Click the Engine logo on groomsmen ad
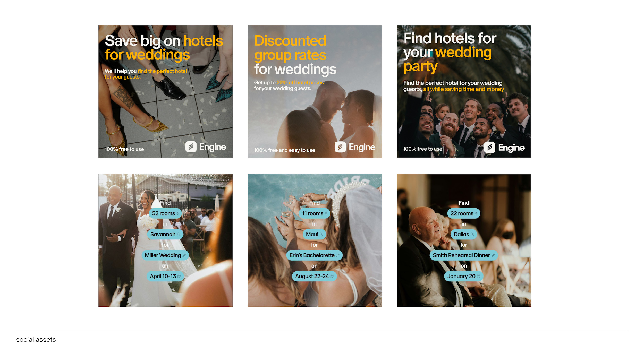The height and width of the screenshot is (362, 644). click(504, 148)
